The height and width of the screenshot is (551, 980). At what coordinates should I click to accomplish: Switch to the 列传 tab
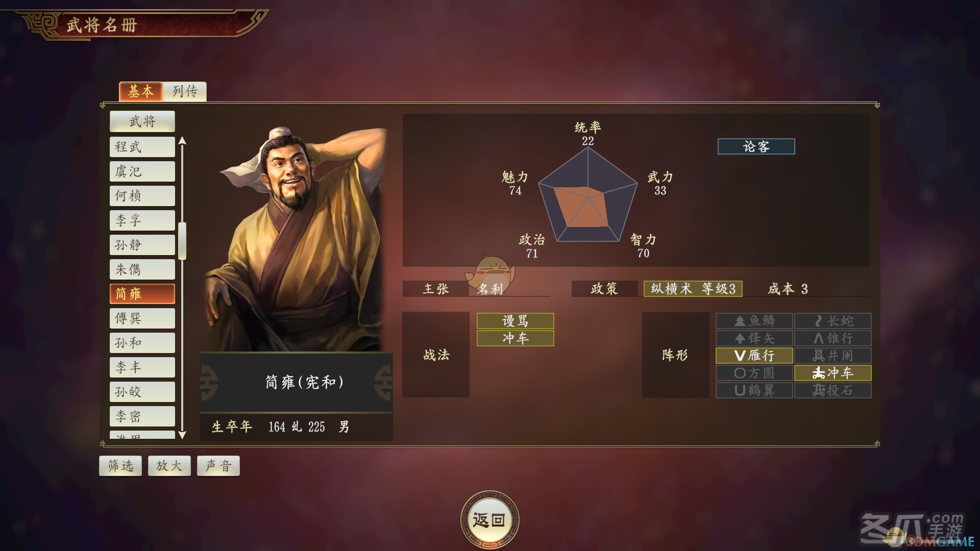click(185, 91)
